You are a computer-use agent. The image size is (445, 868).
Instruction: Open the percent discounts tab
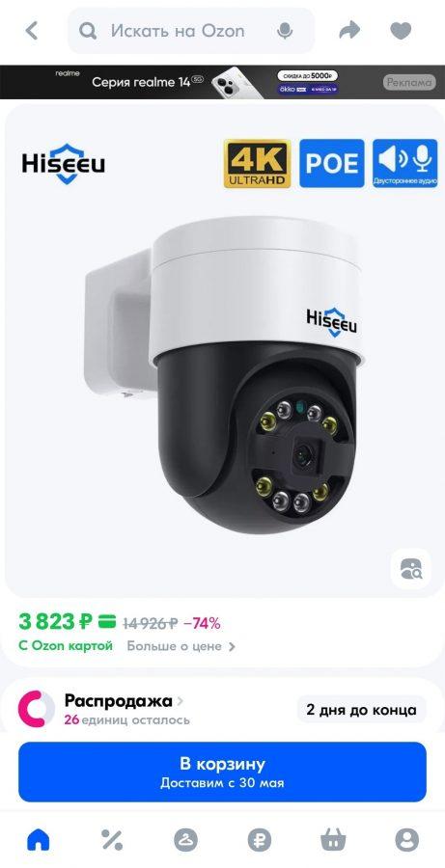tap(112, 840)
